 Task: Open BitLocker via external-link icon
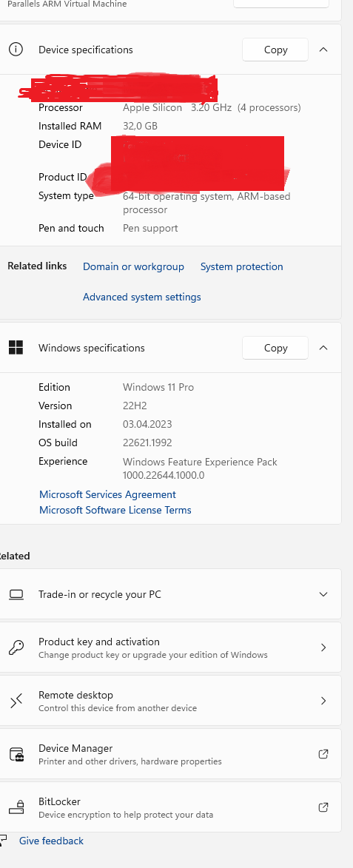[x=323, y=807]
